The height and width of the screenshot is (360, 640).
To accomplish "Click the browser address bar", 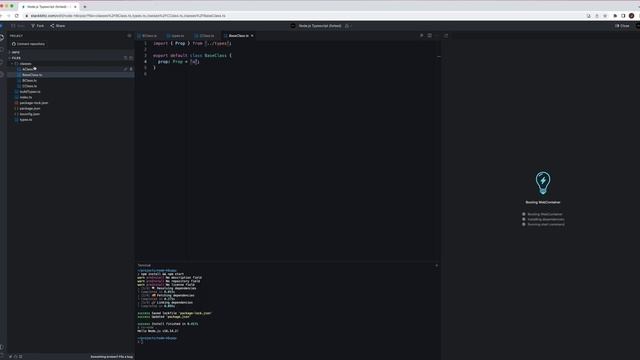I will pyautogui.click(x=302, y=16).
